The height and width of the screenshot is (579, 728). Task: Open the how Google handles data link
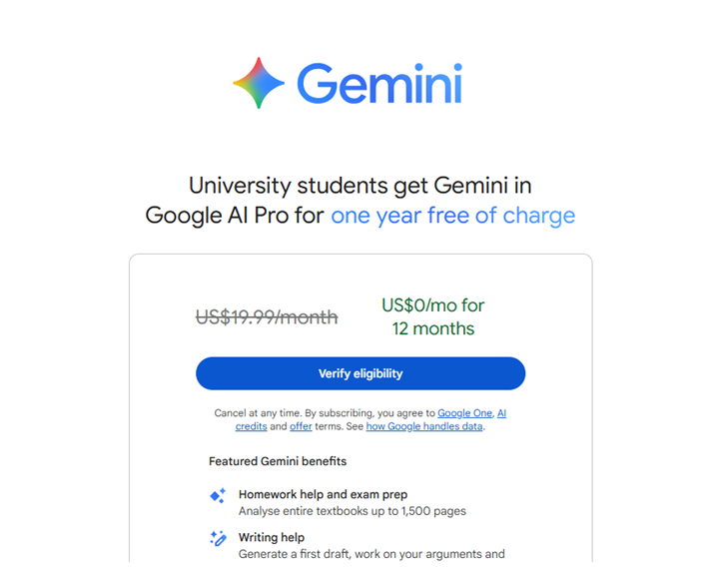pyautogui.click(x=423, y=426)
